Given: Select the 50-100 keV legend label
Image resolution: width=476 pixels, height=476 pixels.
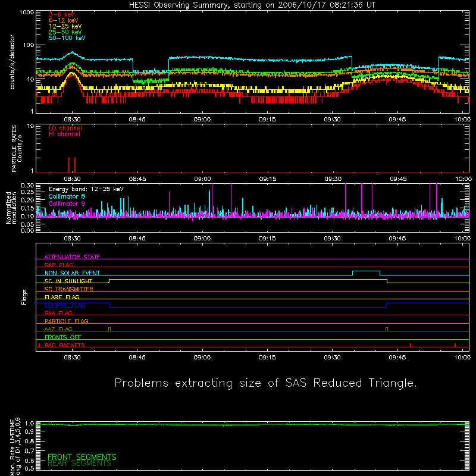Looking at the screenshot, I should (x=67, y=38).
